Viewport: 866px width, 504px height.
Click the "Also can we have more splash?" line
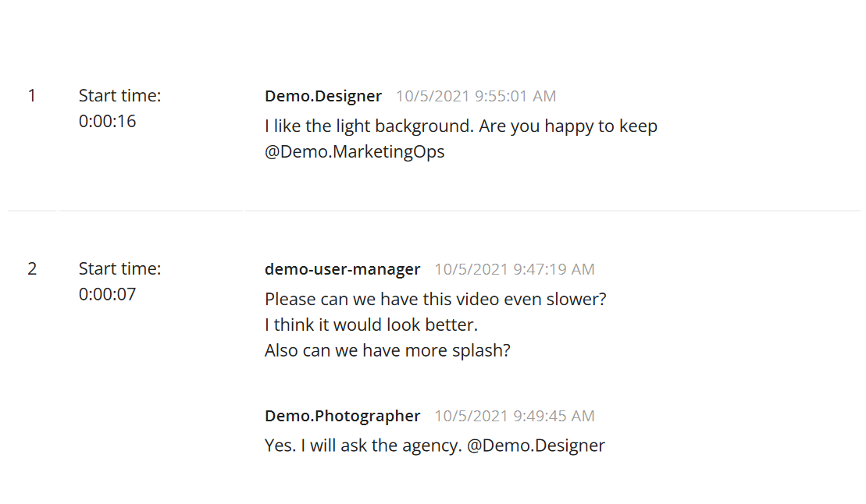pyautogui.click(x=387, y=350)
